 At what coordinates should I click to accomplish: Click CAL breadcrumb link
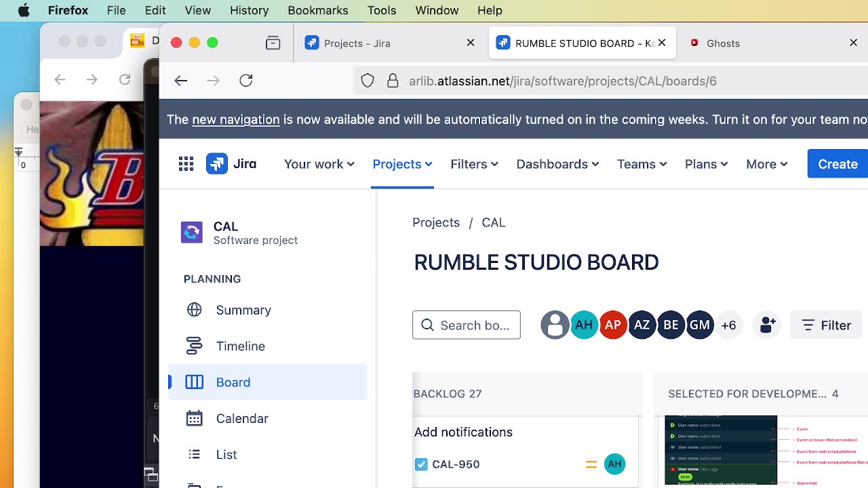[x=494, y=222]
